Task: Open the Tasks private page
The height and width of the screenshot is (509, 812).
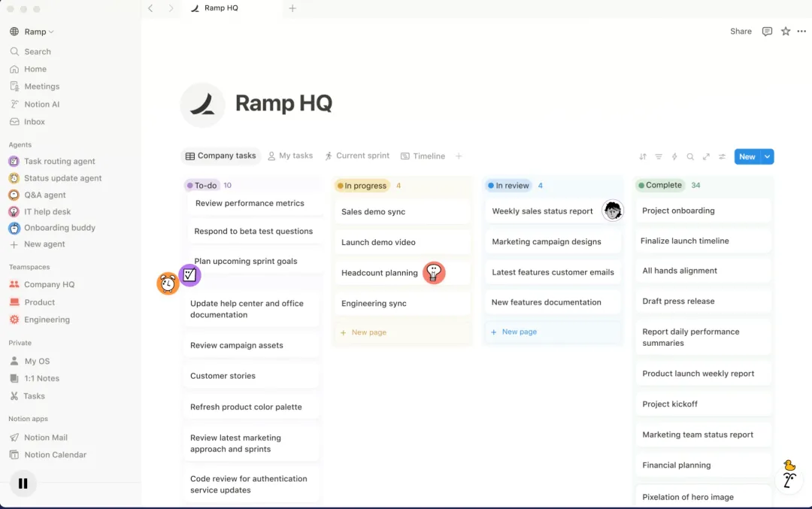Action: coord(28,396)
